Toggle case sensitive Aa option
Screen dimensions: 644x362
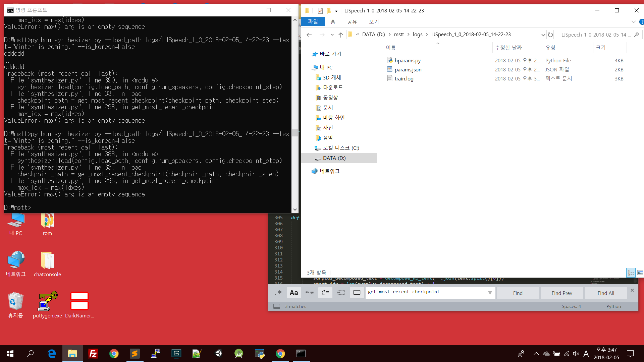(x=294, y=293)
